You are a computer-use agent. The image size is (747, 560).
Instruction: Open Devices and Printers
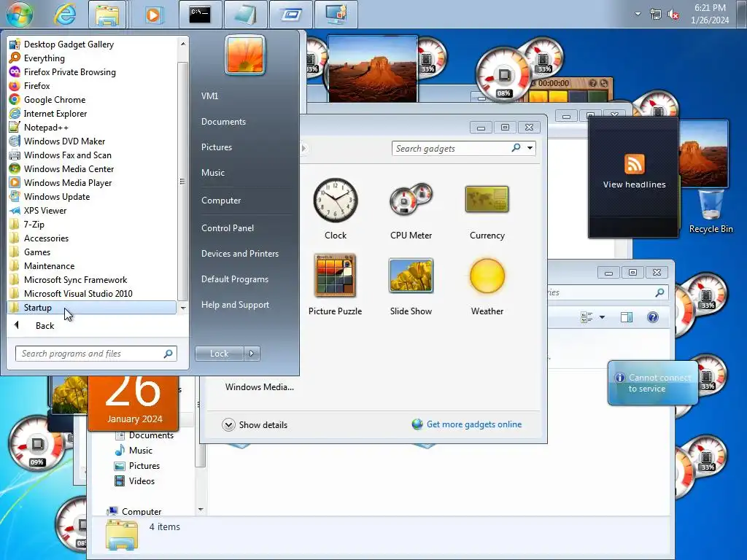coord(239,254)
